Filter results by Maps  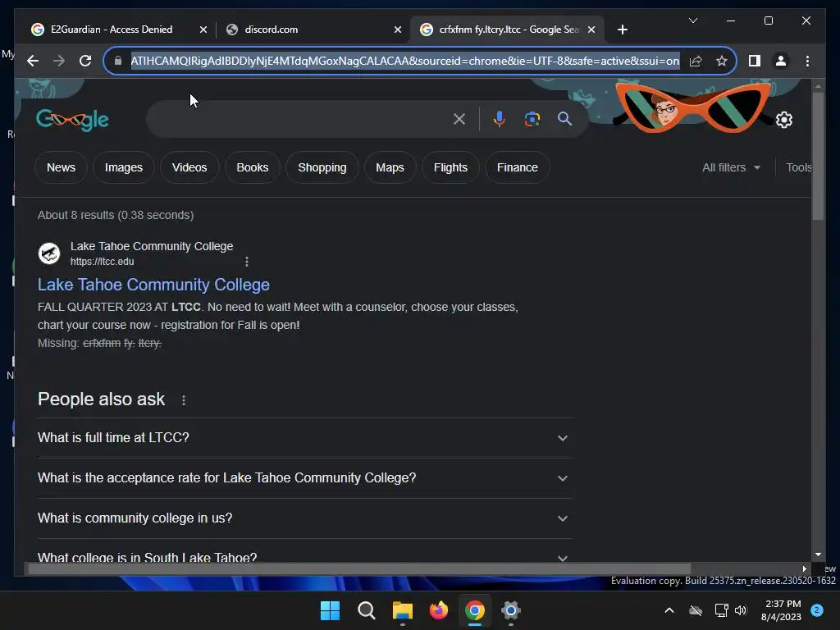pos(390,167)
